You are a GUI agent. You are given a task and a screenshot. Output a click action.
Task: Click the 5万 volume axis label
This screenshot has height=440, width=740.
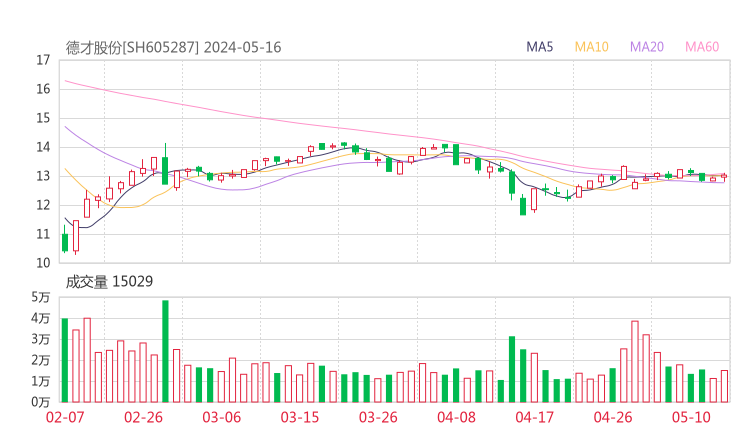pos(41,297)
